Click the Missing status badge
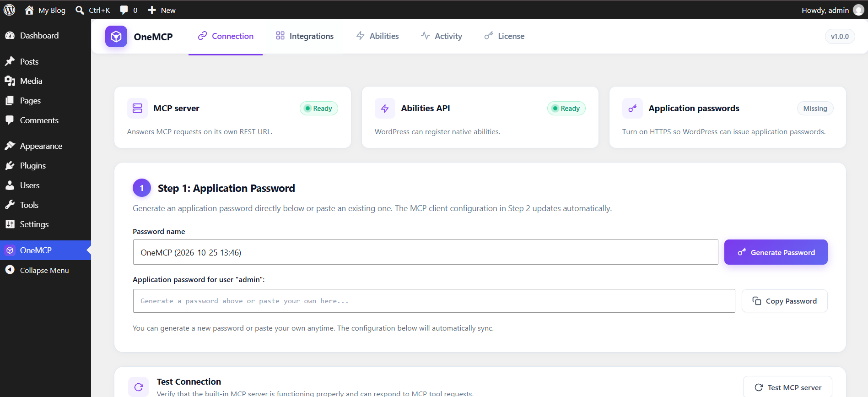Viewport: 868px width, 397px height. tap(815, 109)
